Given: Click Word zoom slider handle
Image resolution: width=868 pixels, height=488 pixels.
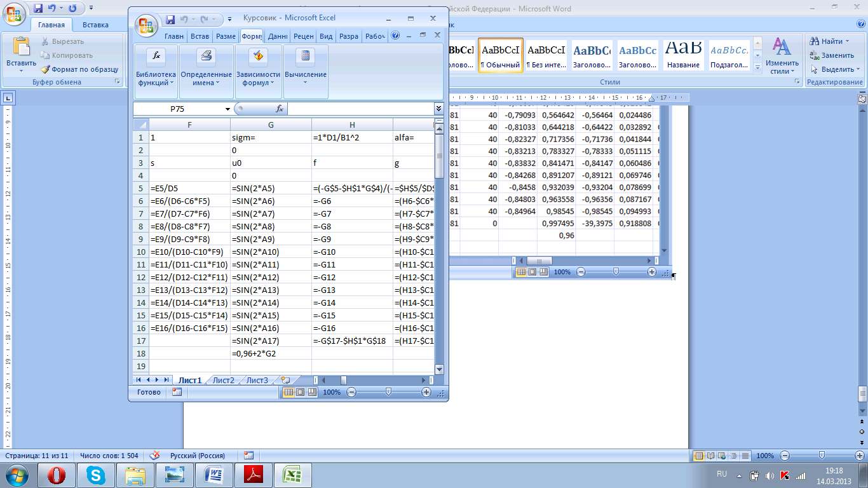Looking at the screenshot, I should tap(822, 456).
